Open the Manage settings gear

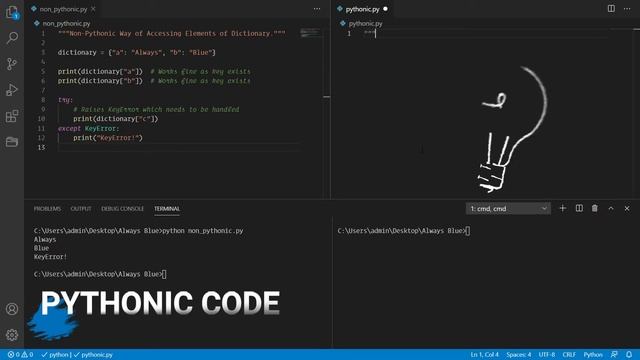[x=12, y=335]
